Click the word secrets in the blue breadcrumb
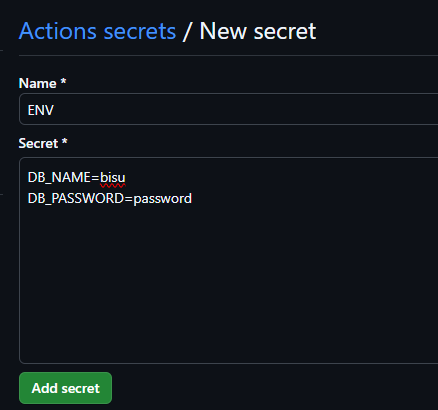The image size is (438, 410). 140,31
